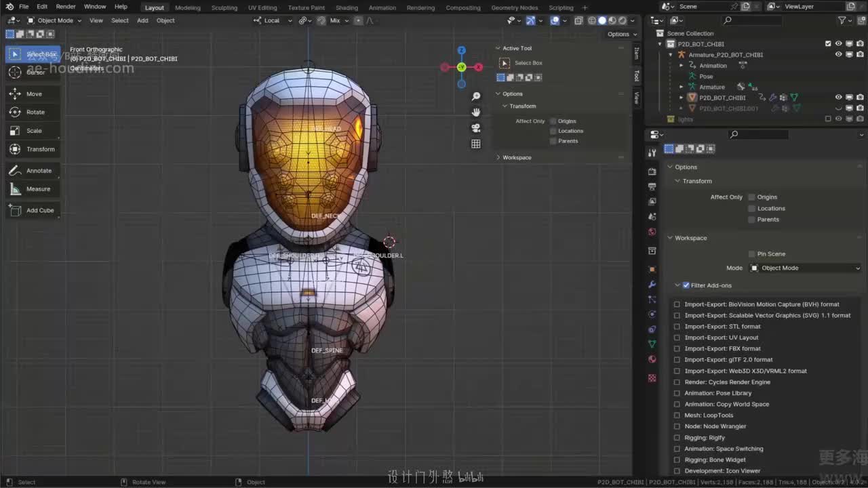Image resolution: width=868 pixels, height=488 pixels.
Task: Switch to Sculpting workspace tab
Action: point(224,7)
